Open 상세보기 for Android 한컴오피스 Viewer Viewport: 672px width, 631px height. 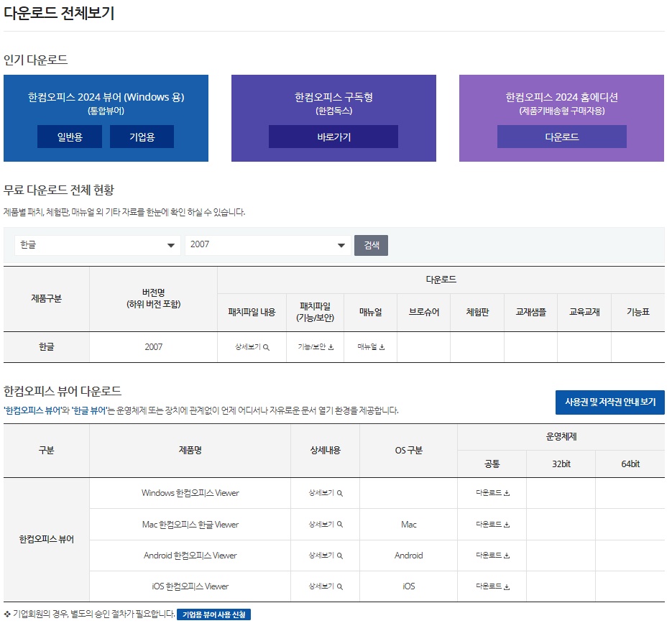[326, 556]
